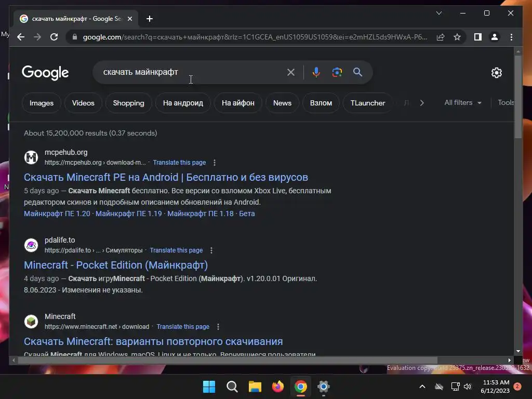Switch to the News results tab
Viewport: 532px width, 399px height.
[x=282, y=103]
